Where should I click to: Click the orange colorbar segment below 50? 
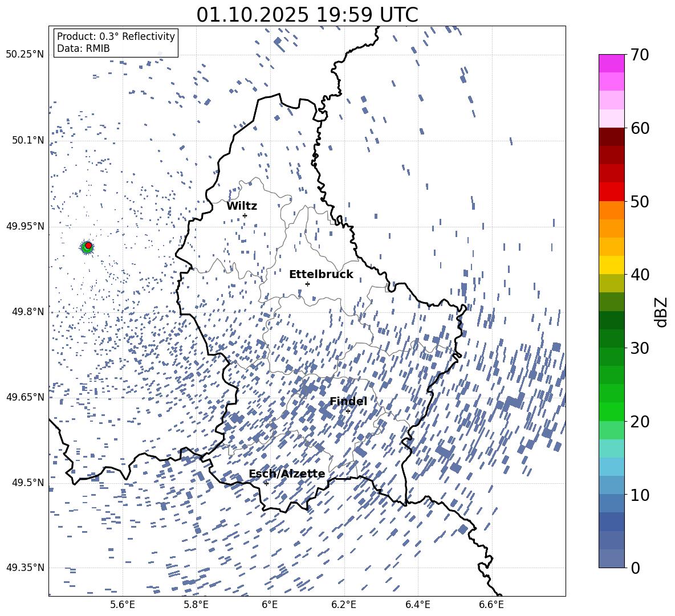(612, 210)
